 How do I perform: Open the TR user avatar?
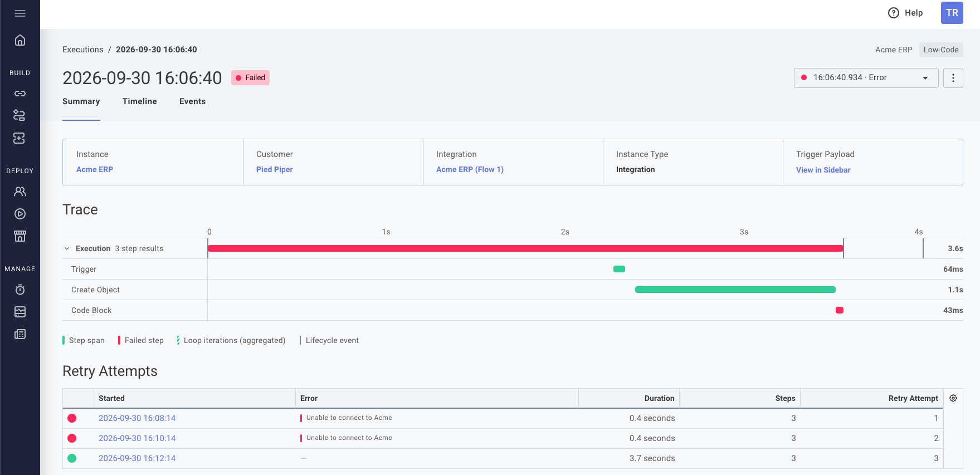(952, 13)
